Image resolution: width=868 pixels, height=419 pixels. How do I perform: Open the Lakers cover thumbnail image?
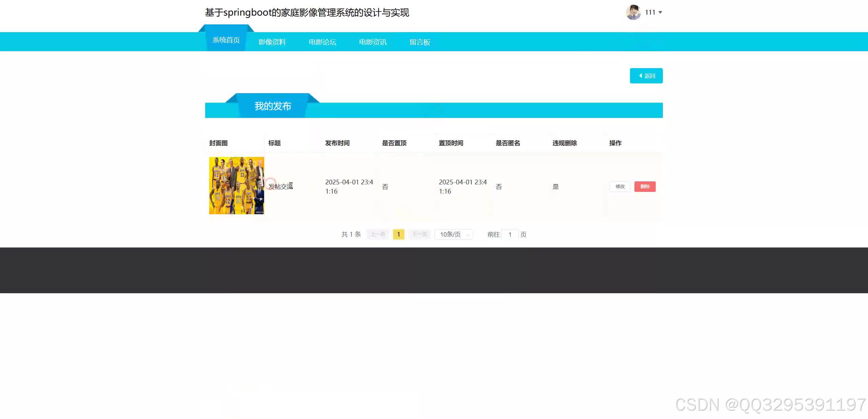(236, 185)
